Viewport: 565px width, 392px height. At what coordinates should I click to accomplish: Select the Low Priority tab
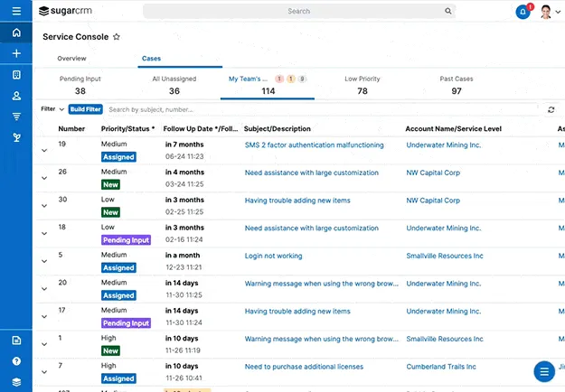coord(363,85)
